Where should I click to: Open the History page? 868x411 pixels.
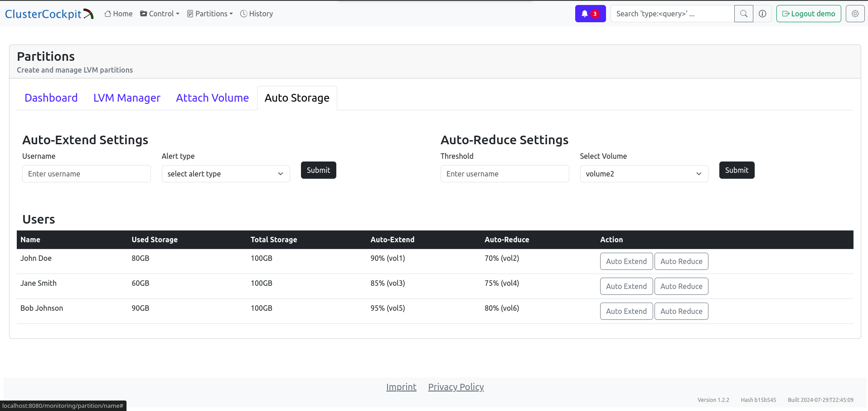(257, 14)
